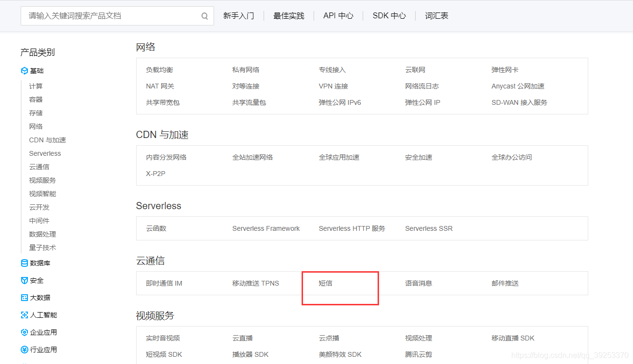Open the 词汇表 nav item

pyautogui.click(x=437, y=16)
